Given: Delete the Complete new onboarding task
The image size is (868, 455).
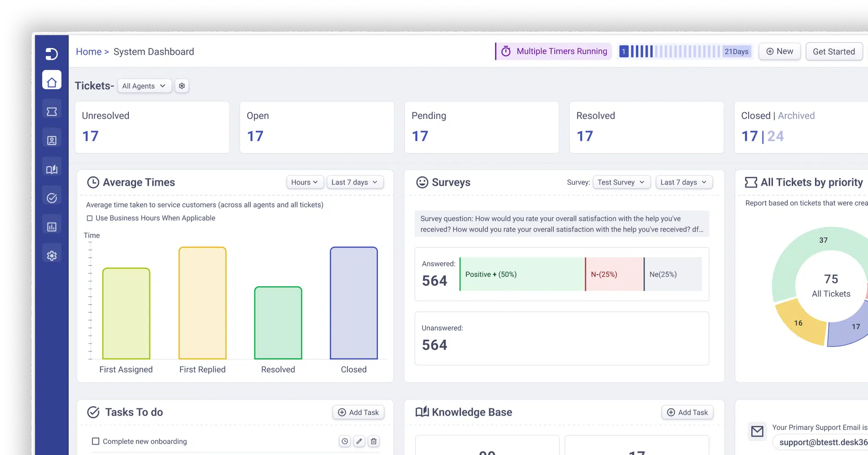Looking at the screenshot, I should pos(373,441).
